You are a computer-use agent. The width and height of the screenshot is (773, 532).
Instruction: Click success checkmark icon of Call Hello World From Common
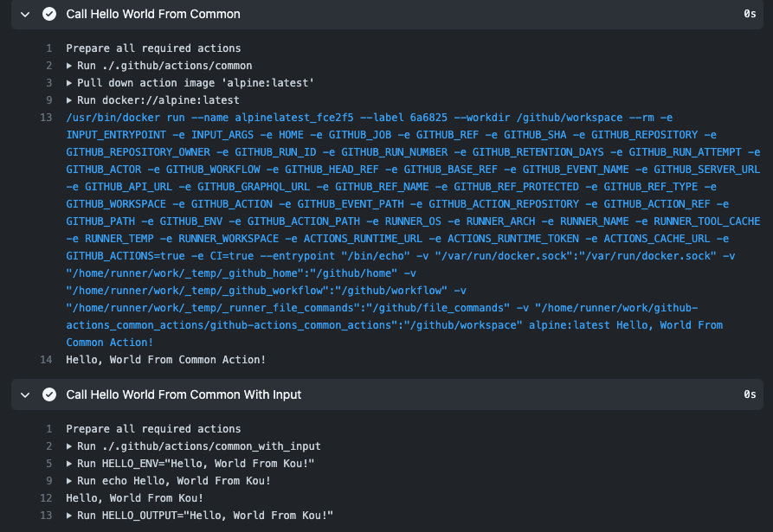(x=49, y=14)
